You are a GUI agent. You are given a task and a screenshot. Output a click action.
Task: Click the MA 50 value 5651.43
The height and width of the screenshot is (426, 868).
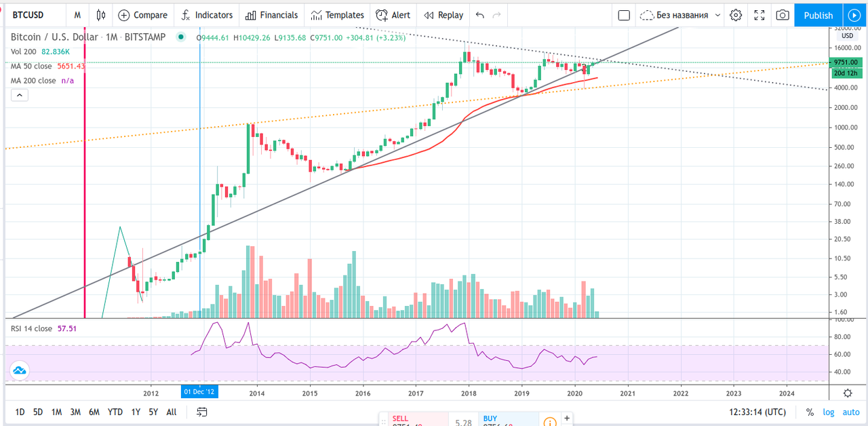(x=71, y=66)
